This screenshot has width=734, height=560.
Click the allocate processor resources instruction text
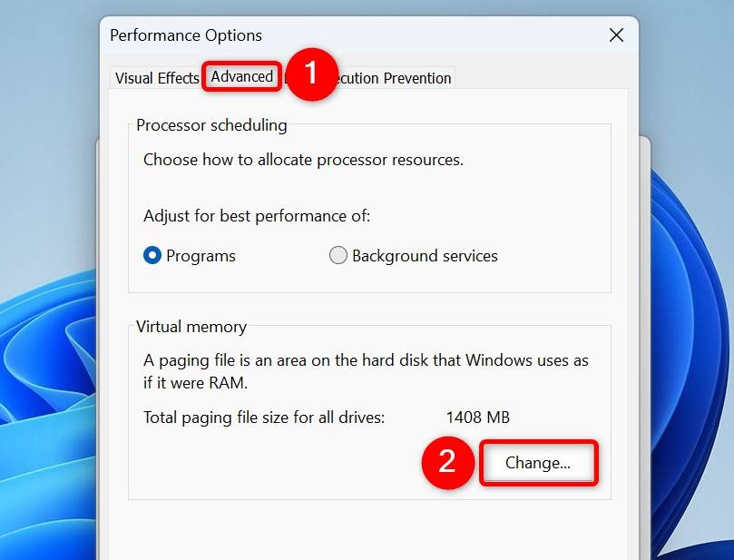[303, 160]
